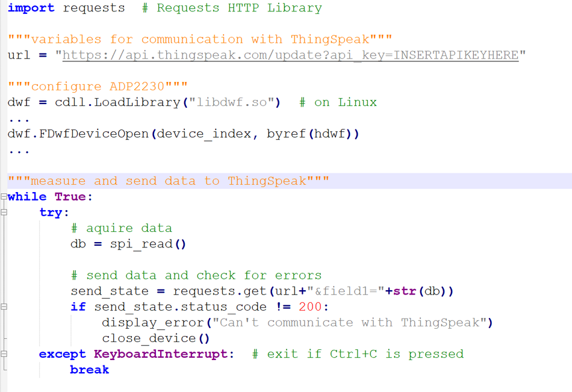This screenshot has width=572, height=392.
Task: Click the '# aquire data' comment
Action: 122,228
